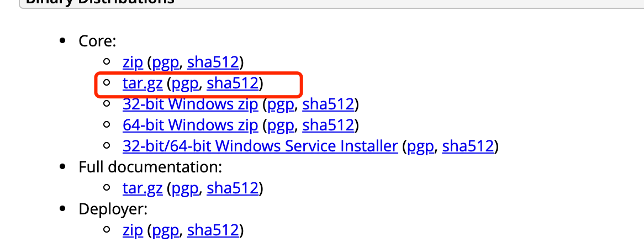Viewport: 644px width, 242px height.
Task: Open sha512 for Windows Service Installer
Action: 468,146
